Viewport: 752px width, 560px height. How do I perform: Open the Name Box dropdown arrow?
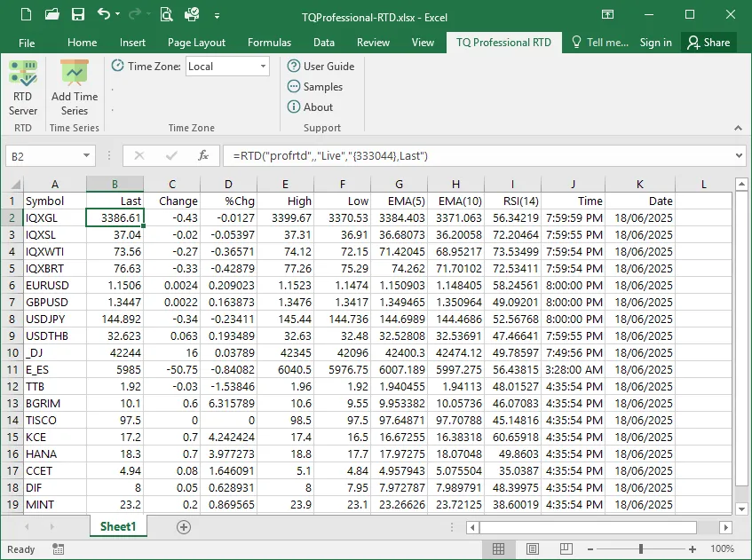pos(86,155)
